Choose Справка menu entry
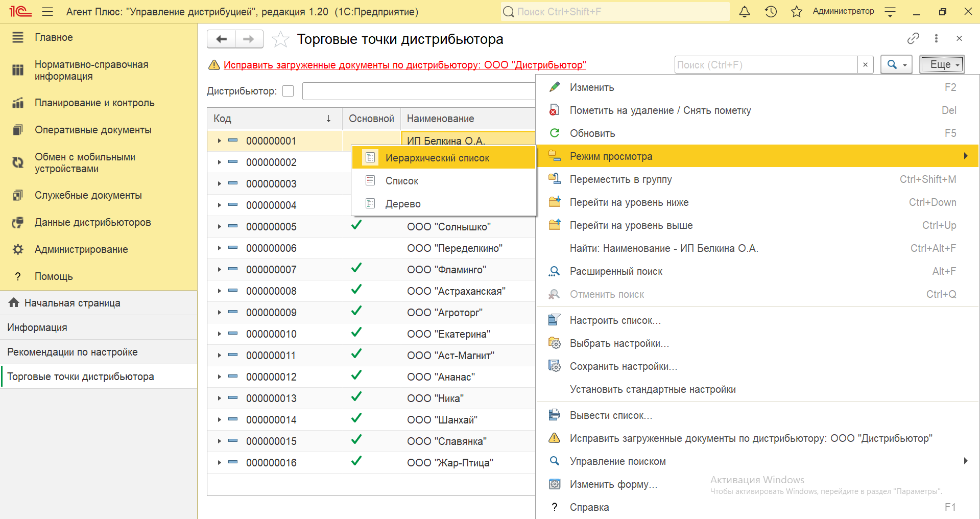 [758, 507]
